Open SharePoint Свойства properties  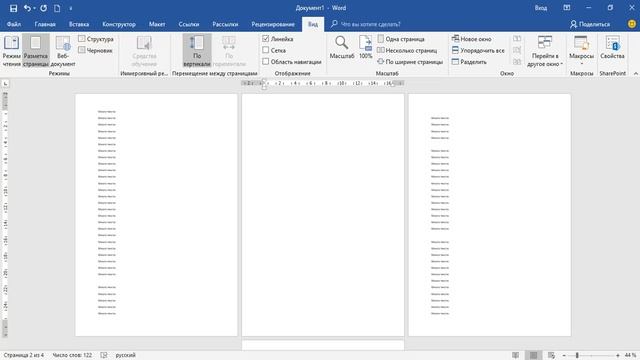click(x=612, y=47)
